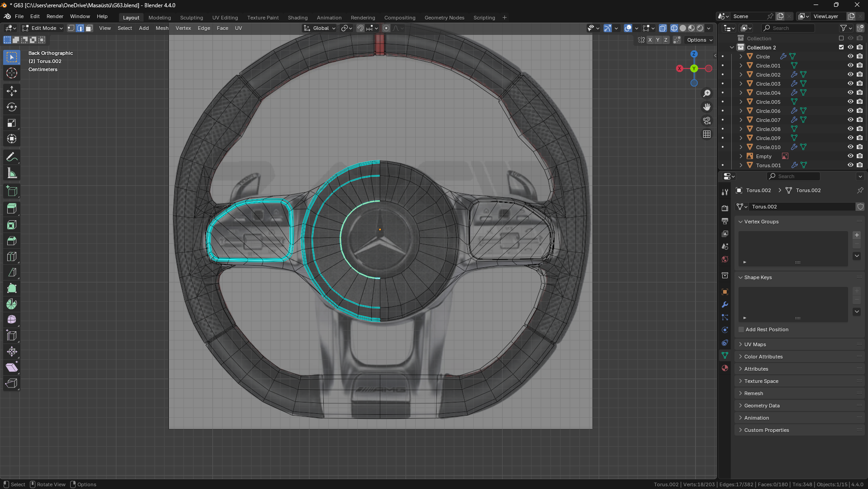Viewport: 868px width, 489px height.
Task: Select the Rotate tool
Action: pyautogui.click(x=12, y=107)
